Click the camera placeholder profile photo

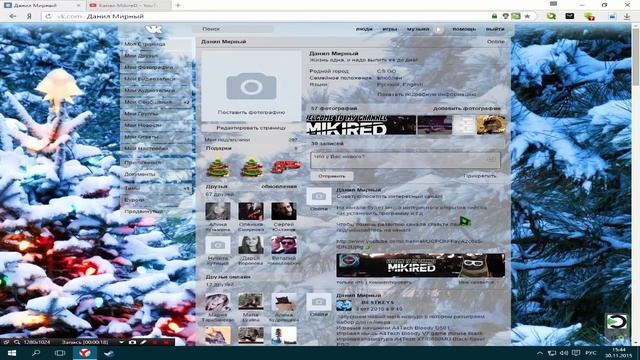251,87
